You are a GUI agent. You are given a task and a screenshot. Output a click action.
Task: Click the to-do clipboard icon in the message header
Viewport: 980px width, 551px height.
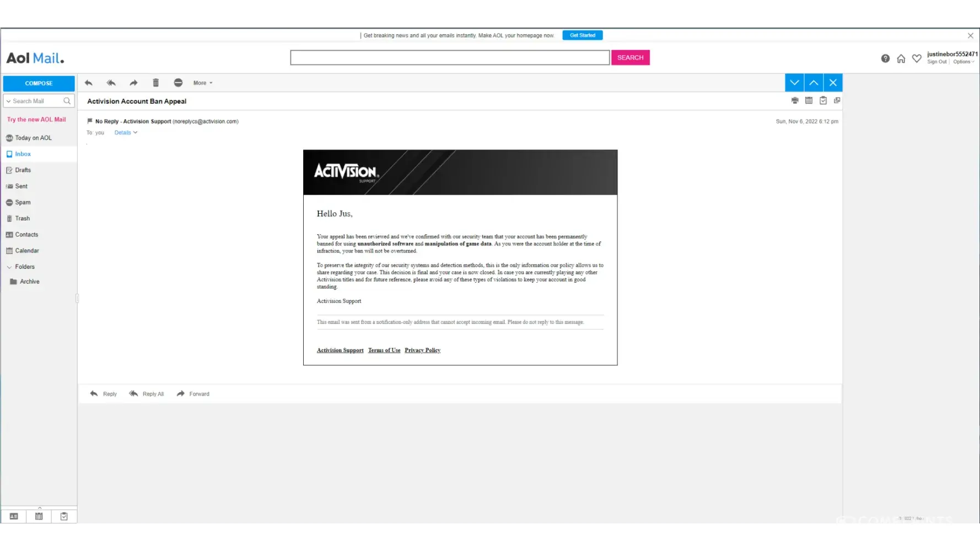point(823,100)
